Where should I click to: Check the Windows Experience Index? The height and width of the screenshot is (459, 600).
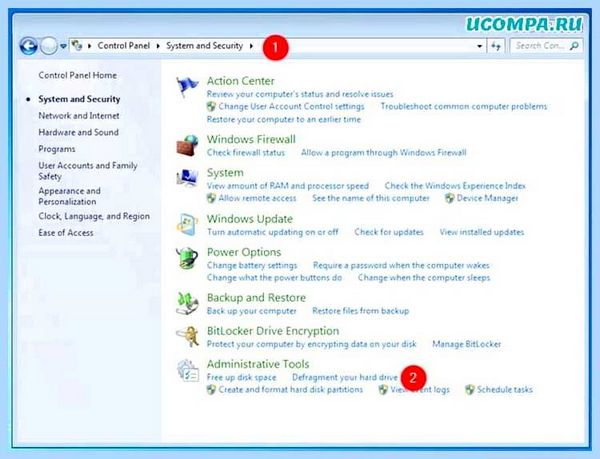tap(455, 186)
